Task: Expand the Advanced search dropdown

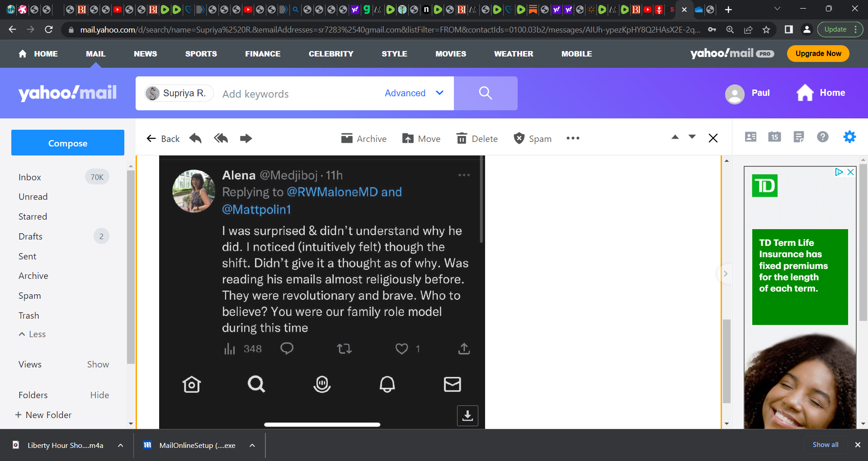Action: click(x=414, y=93)
